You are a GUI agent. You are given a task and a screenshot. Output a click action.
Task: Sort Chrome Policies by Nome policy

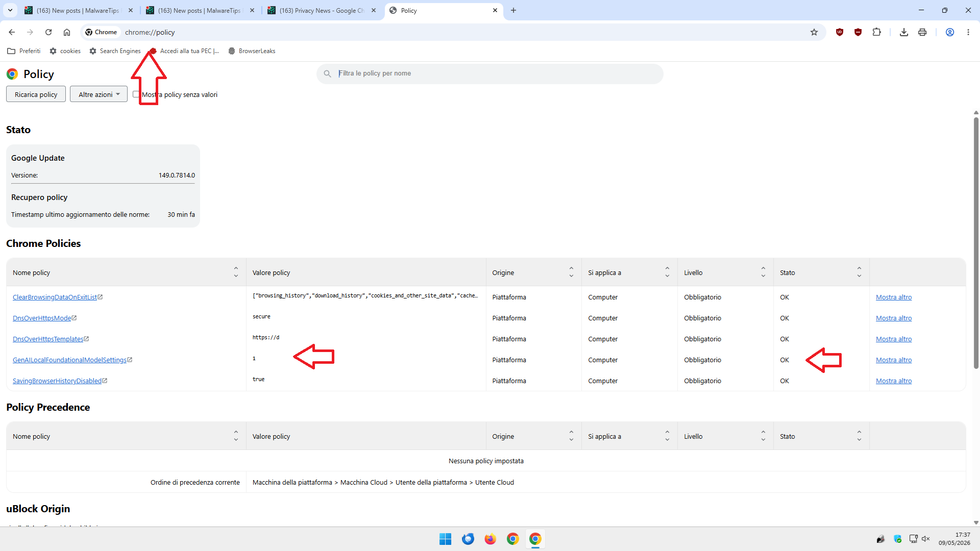pyautogui.click(x=236, y=272)
